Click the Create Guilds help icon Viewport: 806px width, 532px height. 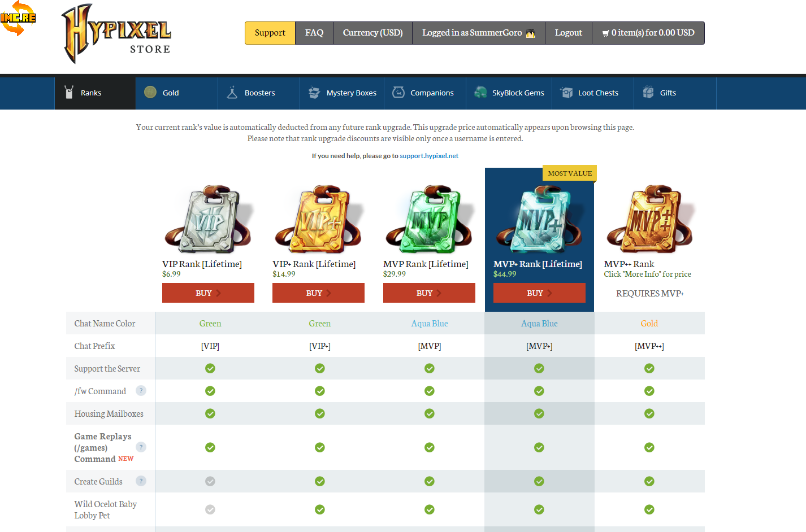click(x=141, y=481)
